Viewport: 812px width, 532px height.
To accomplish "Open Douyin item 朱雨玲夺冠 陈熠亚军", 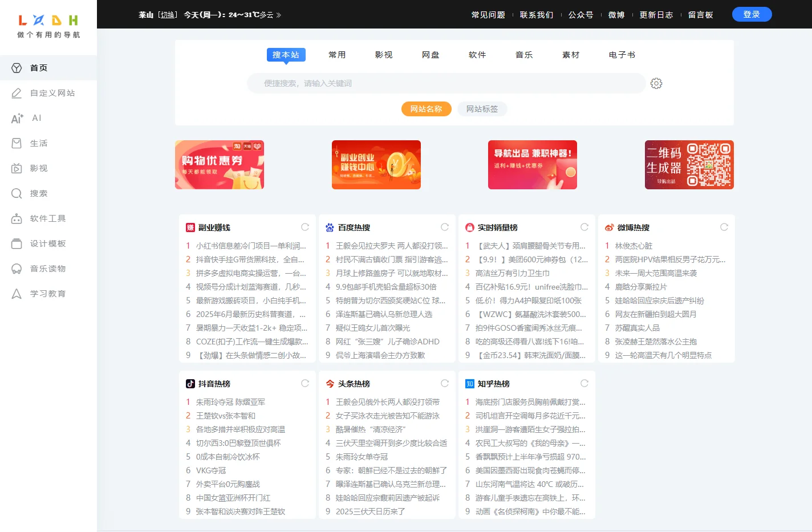I will (230, 402).
